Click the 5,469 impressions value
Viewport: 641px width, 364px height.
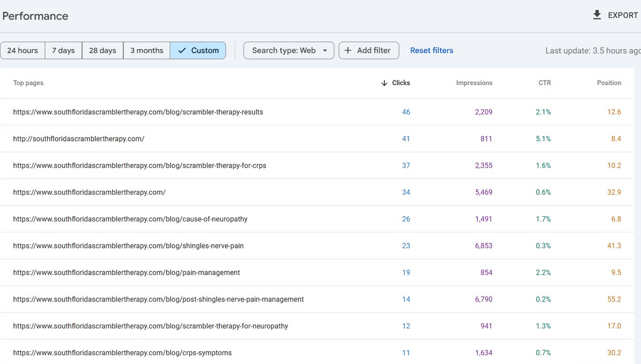(484, 192)
